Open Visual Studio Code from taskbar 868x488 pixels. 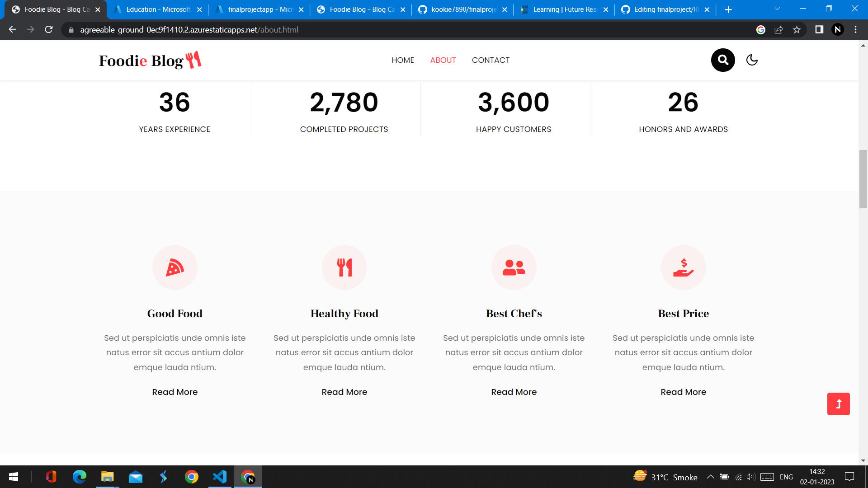point(220,477)
